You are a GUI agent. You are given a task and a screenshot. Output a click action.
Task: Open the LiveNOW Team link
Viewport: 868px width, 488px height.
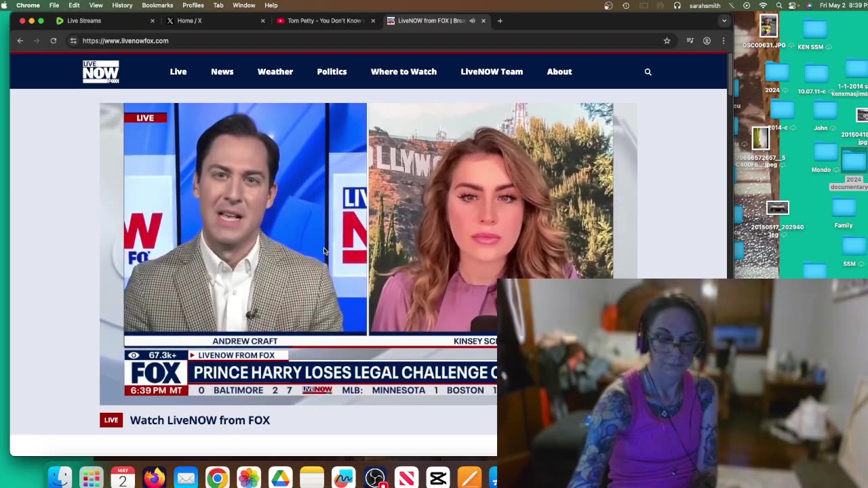(492, 72)
